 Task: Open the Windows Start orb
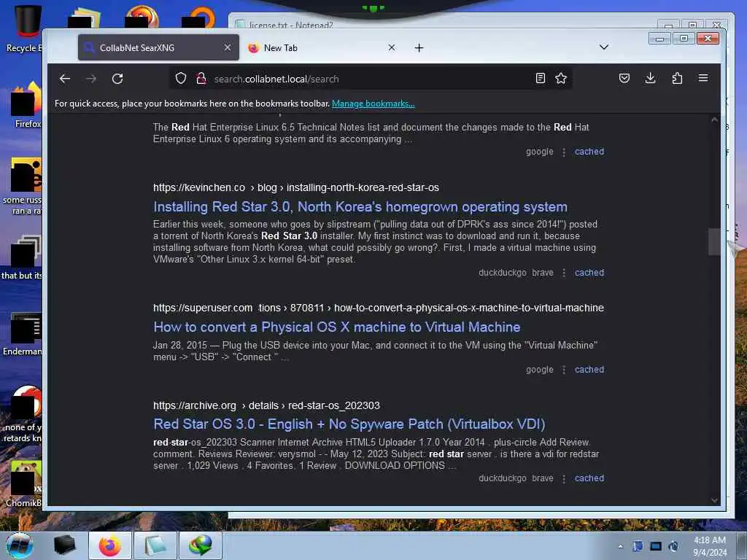[20, 545]
